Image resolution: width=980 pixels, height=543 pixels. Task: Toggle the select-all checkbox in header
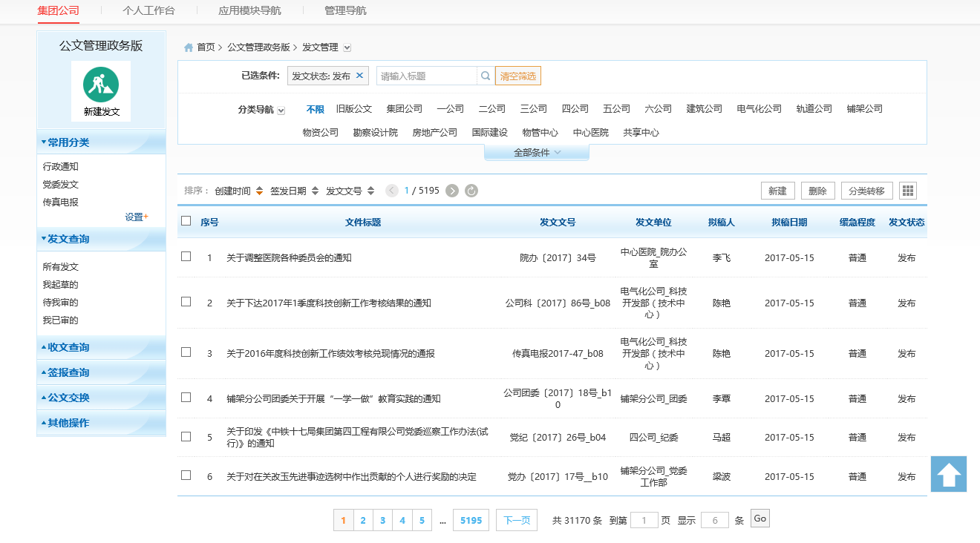click(x=186, y=221)
